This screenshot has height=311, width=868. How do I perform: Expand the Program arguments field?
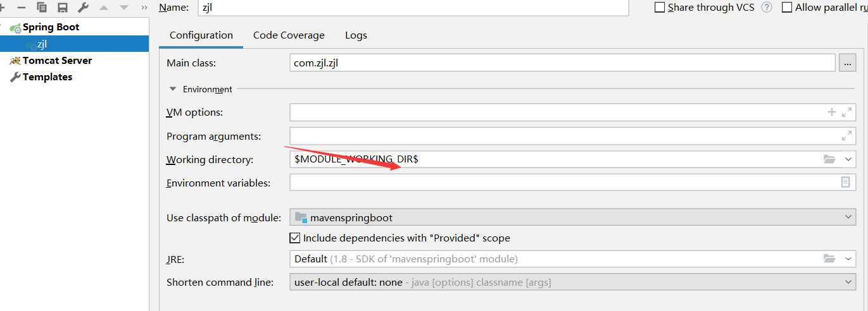pyautogui.click(x=846, y=135)
